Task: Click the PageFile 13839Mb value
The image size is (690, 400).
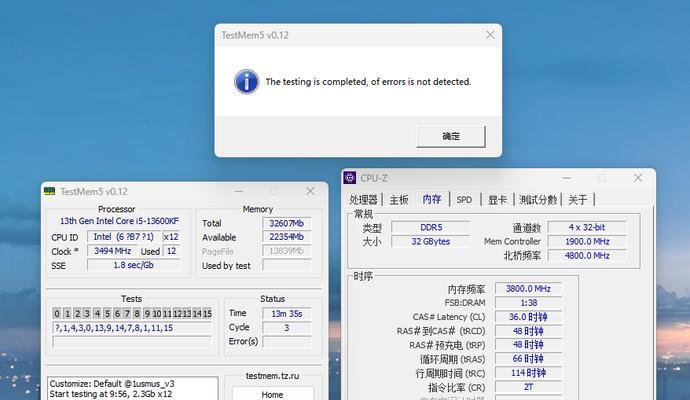Action: pos(286,251)
